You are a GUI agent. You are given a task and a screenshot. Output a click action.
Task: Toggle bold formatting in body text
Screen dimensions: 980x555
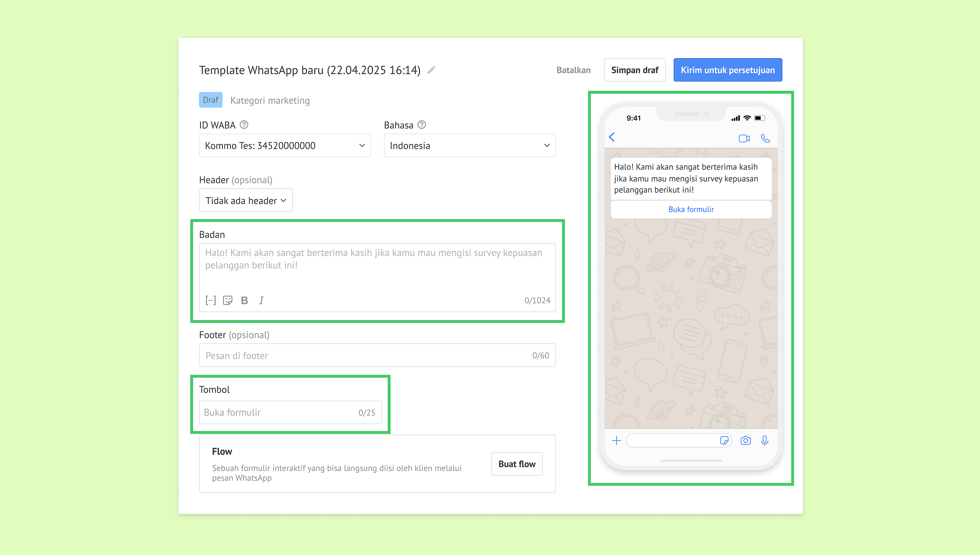pyautogui.click(x=244, y=300)
